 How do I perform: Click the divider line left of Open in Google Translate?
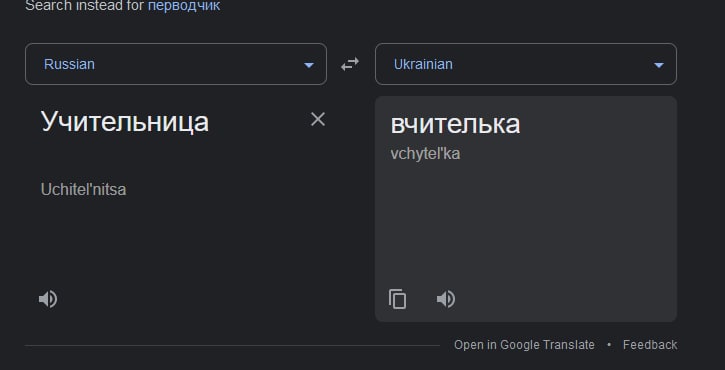coord(233,345)
